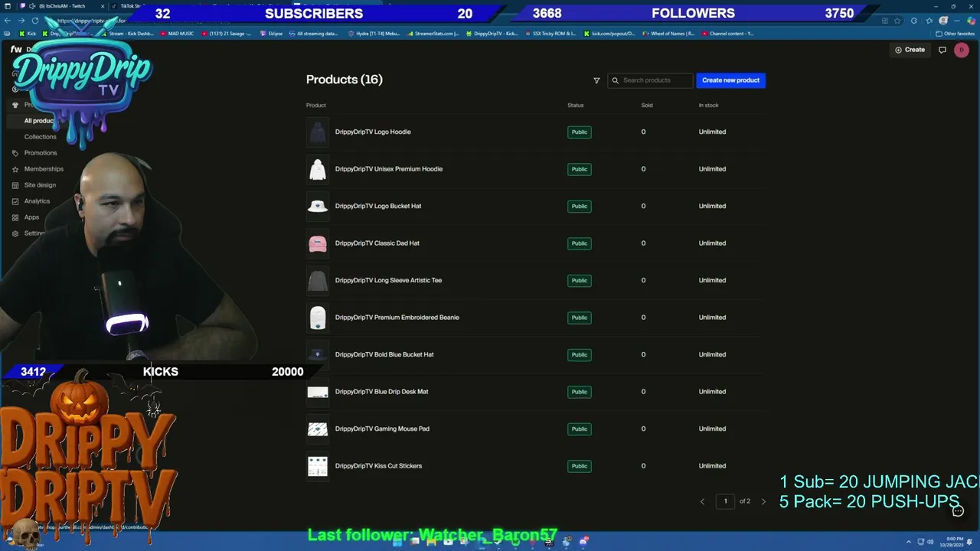Click the Public badge for Logo Hoodie

pos(580,132)
